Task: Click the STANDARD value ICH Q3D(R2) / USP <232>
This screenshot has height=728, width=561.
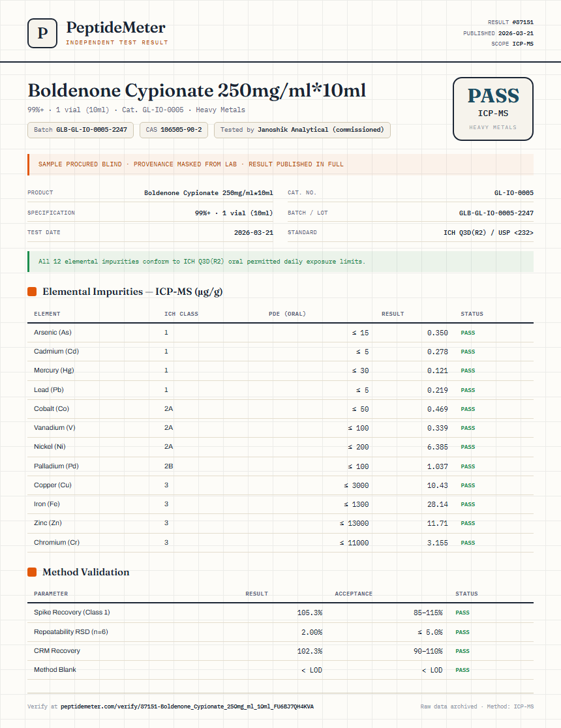Action: 488,233
